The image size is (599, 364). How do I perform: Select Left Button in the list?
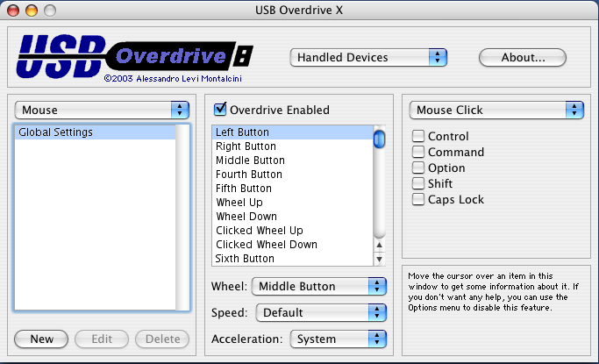[292, 132]
